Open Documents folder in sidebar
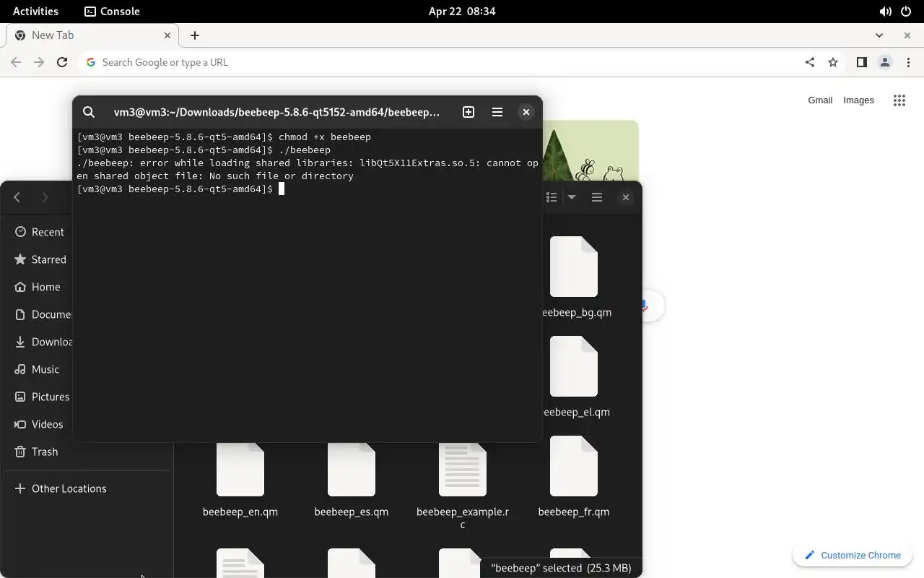 pos(39,314)
